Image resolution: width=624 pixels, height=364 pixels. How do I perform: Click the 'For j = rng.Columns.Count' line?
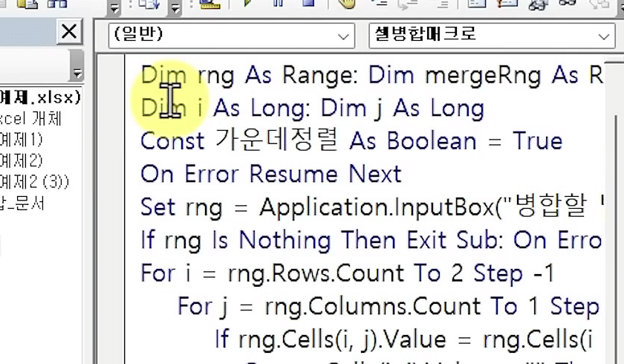coord(389,306)
